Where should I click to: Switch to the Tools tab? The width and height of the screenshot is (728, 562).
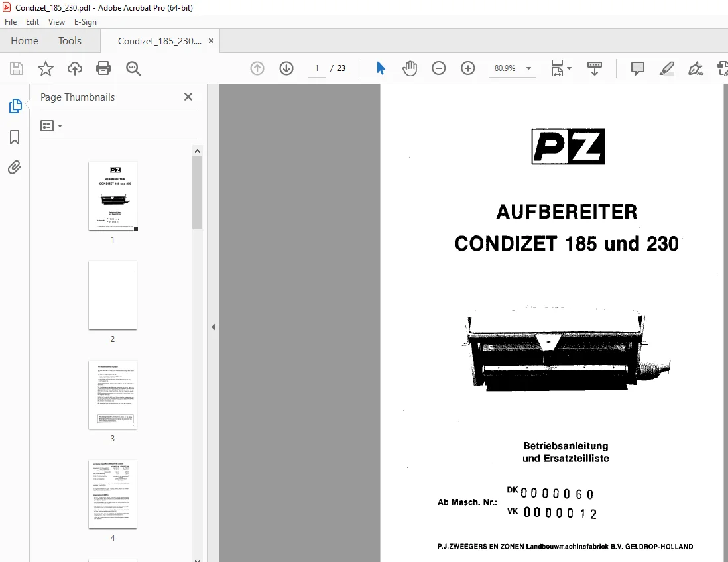[x=70, y=41]
